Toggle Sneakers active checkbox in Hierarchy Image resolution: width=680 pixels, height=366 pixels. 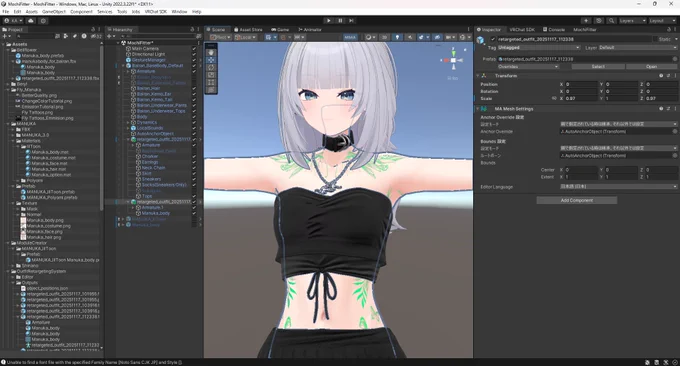tap(194, 179)
